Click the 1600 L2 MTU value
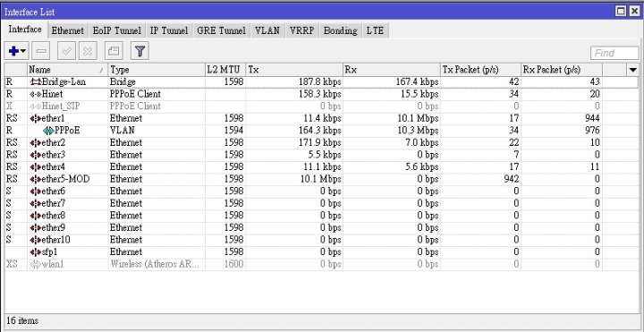 pyautogui.click(x=234, y=264)
